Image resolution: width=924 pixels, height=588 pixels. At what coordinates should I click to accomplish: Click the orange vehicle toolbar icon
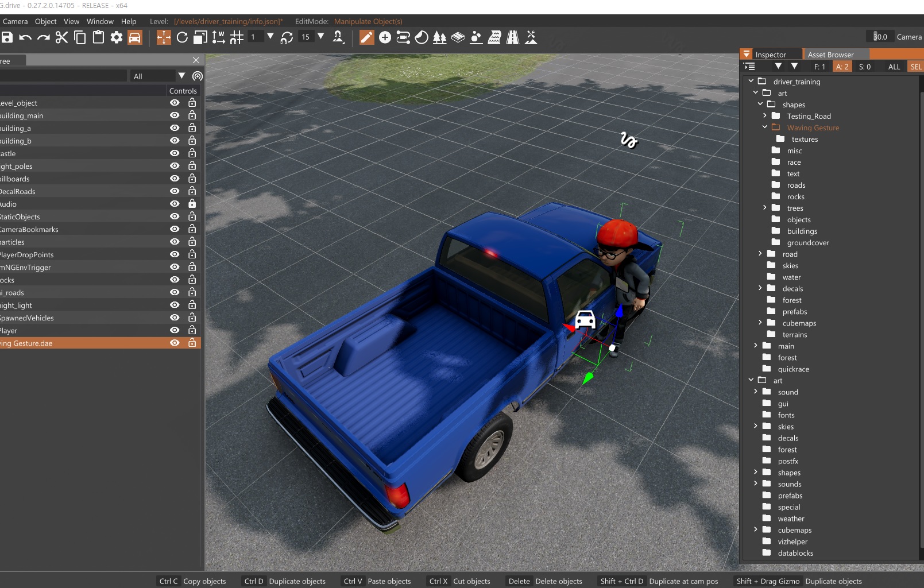134,37
